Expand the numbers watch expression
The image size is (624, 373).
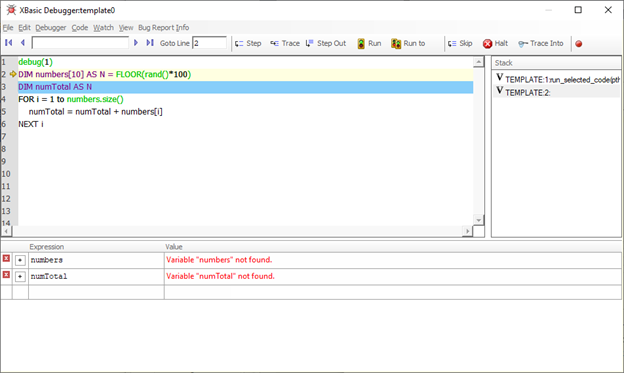(20, 260)
